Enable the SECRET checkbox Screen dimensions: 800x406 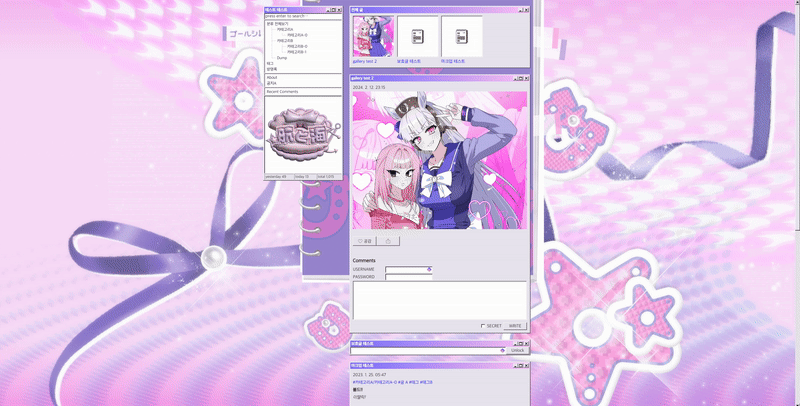[483, 326]
